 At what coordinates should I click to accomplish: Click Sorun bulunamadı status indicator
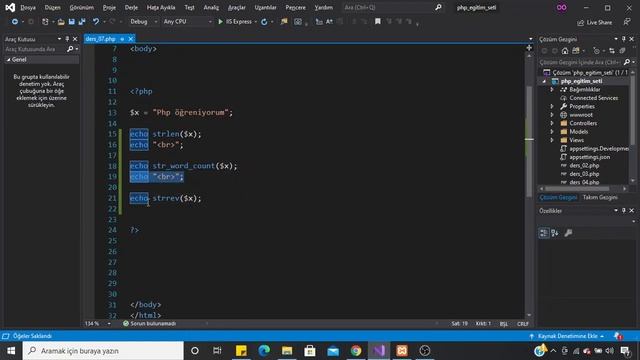tap(149, 324)
